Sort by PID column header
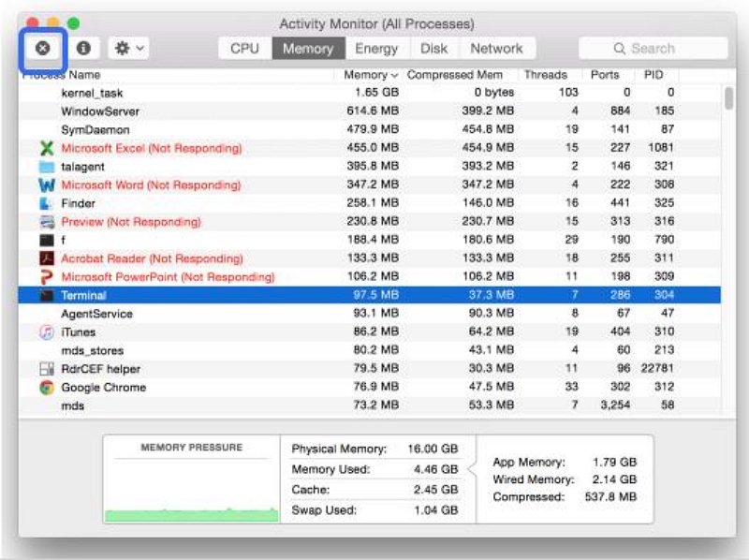 tap(654, 75)
